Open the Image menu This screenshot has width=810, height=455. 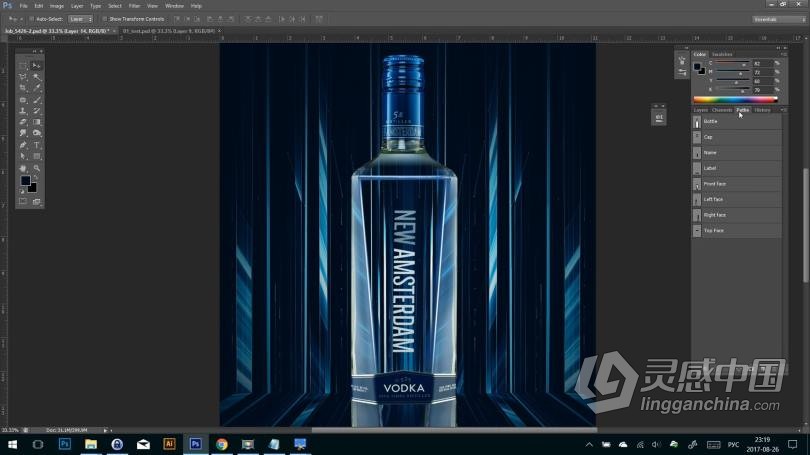(x=57, y=6)
